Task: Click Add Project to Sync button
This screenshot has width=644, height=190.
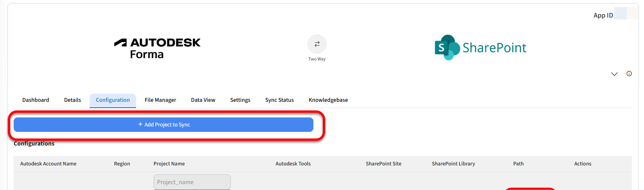Action: pos(164,125)
